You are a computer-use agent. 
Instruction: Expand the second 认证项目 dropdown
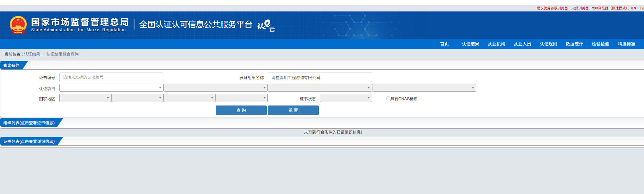(215, 88)
